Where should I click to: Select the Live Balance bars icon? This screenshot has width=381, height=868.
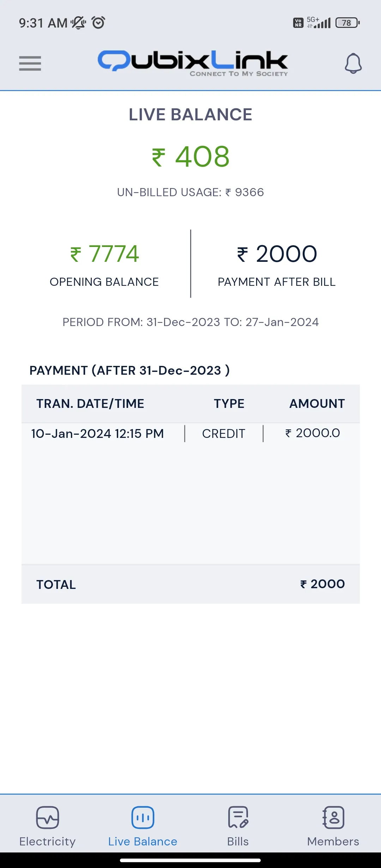click(143, 817)
